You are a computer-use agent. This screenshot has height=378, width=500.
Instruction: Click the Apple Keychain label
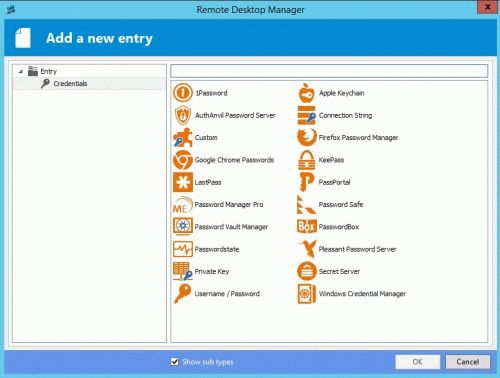pyautogui.click(x=342, y=93)
